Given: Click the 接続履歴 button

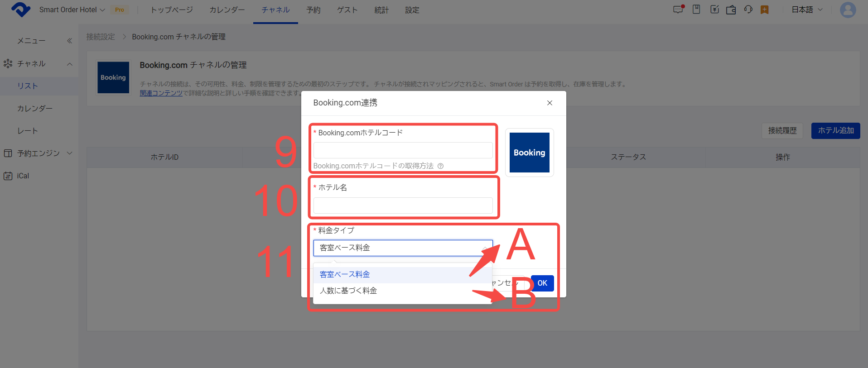Looking at the screenshot, I should point(782,131).
